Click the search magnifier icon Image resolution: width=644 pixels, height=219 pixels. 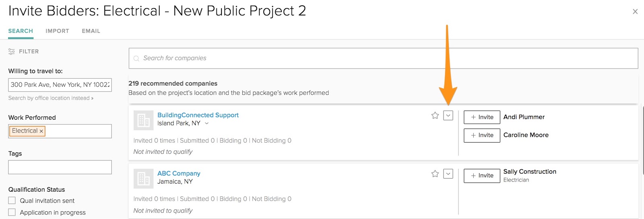(x=136, y=59)
